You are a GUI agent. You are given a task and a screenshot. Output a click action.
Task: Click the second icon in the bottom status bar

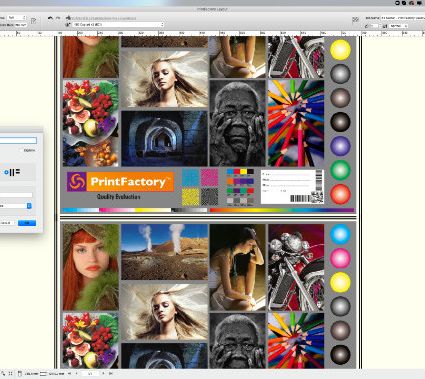pos(10,374)
